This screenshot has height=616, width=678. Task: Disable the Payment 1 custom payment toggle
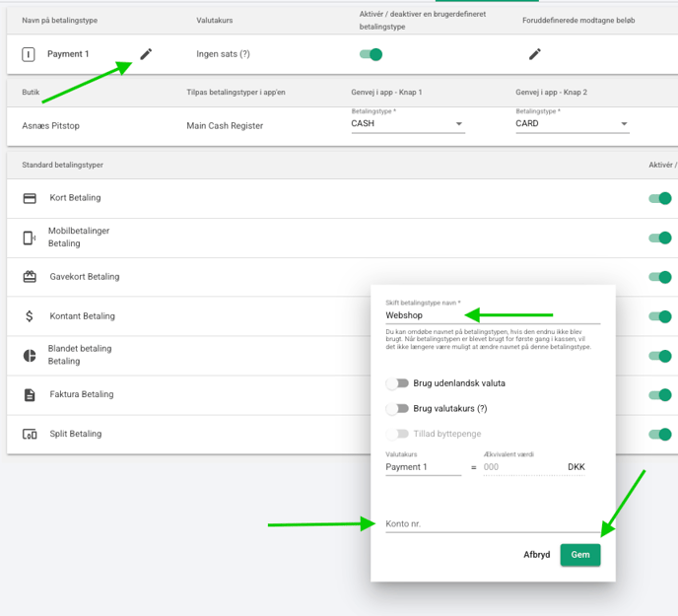coord(371,54)
